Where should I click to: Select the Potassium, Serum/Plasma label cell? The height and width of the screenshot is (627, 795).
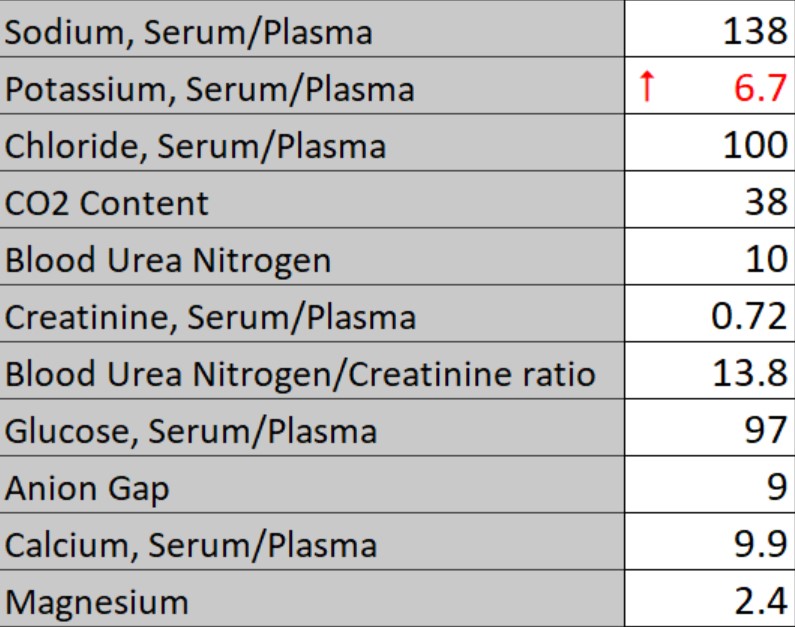[x=209, y=89]
